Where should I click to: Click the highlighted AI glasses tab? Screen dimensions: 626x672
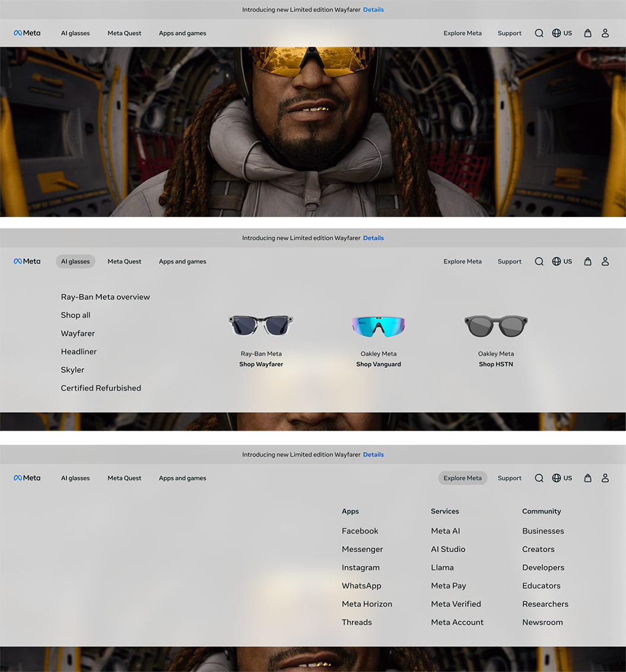click(x=75, y=262)
